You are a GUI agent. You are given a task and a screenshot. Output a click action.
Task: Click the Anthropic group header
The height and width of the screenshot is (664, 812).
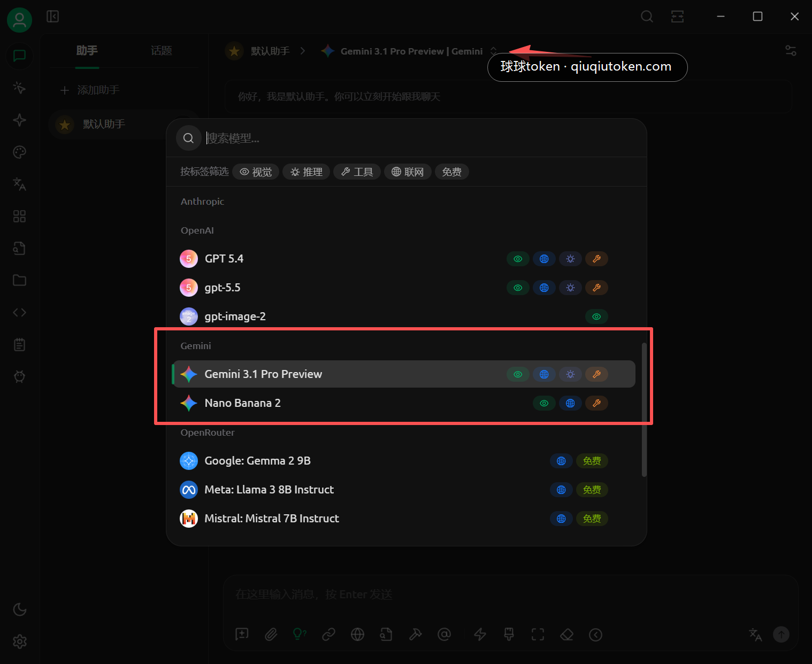tap(202, 202)
